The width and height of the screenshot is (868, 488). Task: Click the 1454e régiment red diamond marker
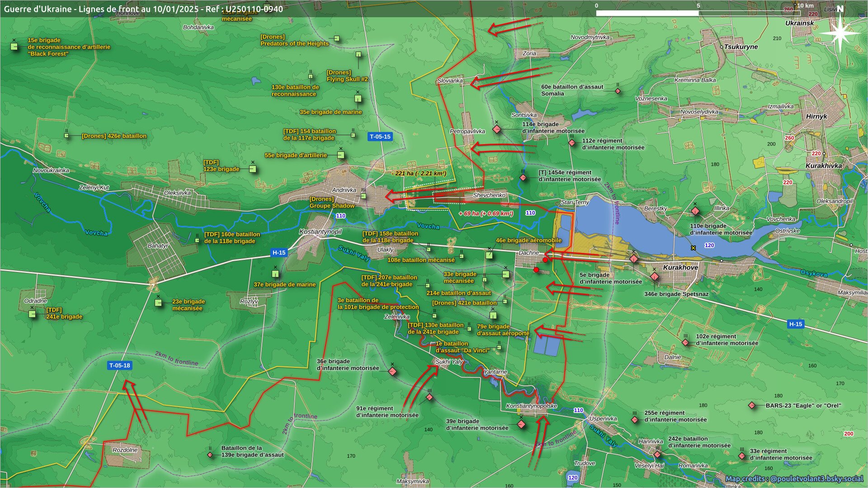[x=523, y=178]
